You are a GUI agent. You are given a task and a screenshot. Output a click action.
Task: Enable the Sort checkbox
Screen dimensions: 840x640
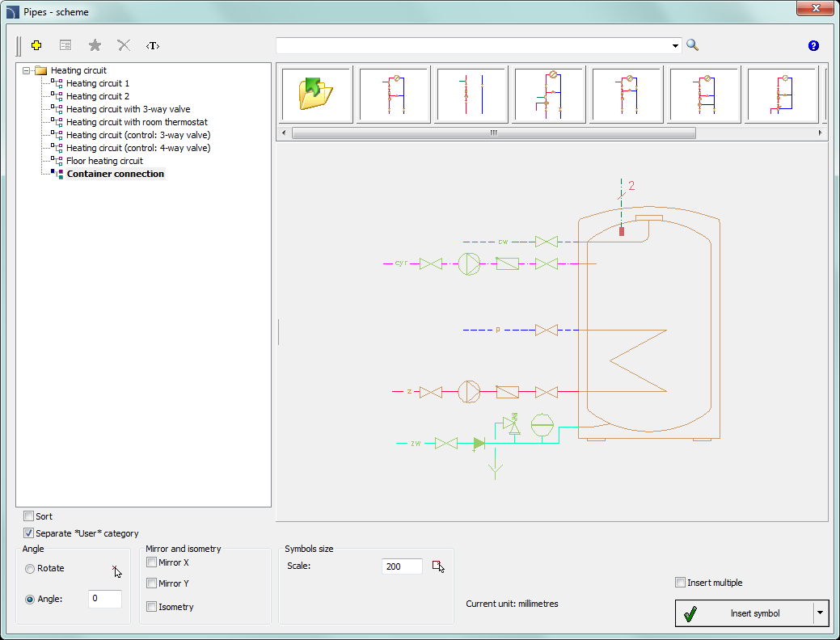(x=29, y=516)
